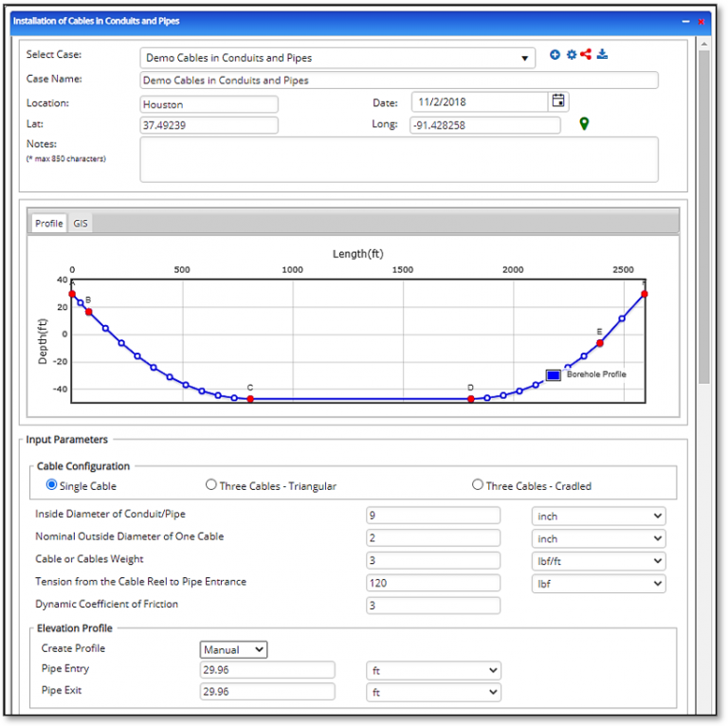Open case settings gear icon

pyautogui.click(x=572, y=55)
